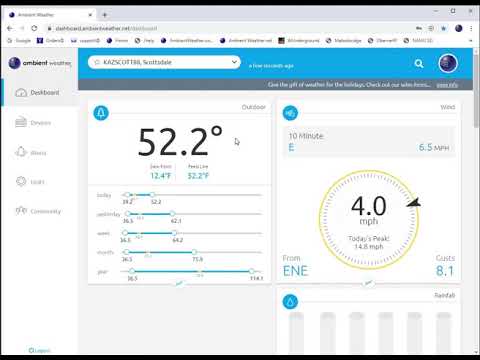Click the 52.2° outdoor temperature reading
This screenshot has width=480, height=360.
(x=180, y=142)
